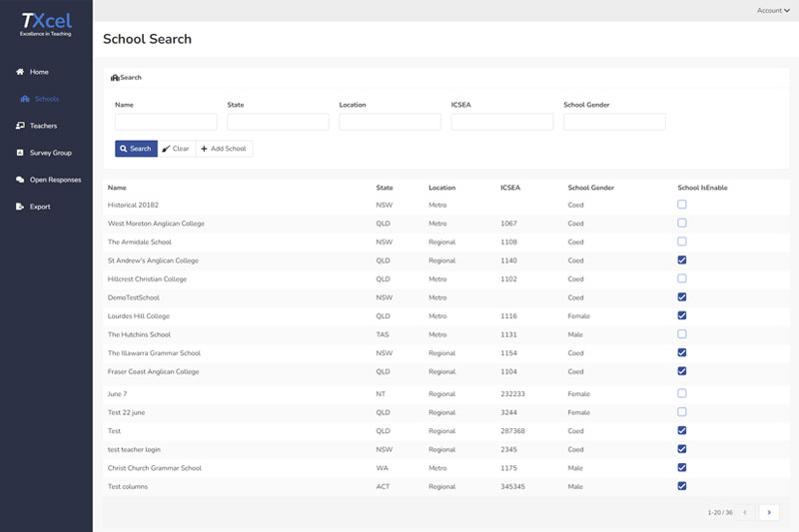799x532 pixels.
Task: Click the Open Responses chat icon
Action: (20, 180)
